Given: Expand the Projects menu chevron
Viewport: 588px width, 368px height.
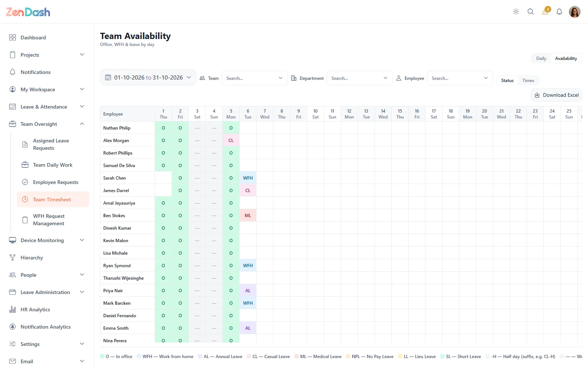Looking at the screenshot, I should (x=82, y=55).
